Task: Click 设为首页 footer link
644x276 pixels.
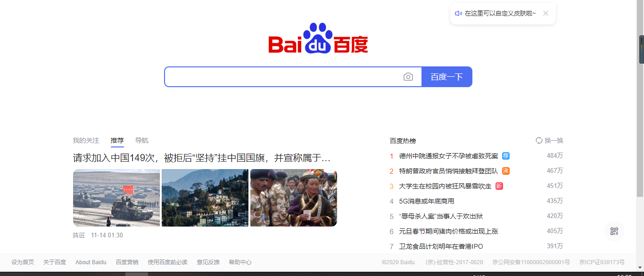Action: point(23,262)
